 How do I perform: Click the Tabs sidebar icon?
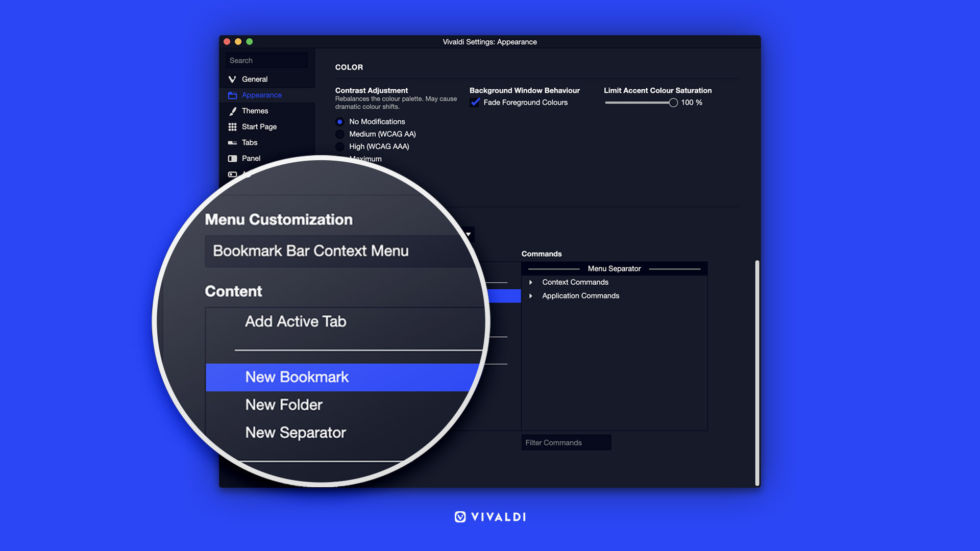pyautogui.click(x=232, y=142)
